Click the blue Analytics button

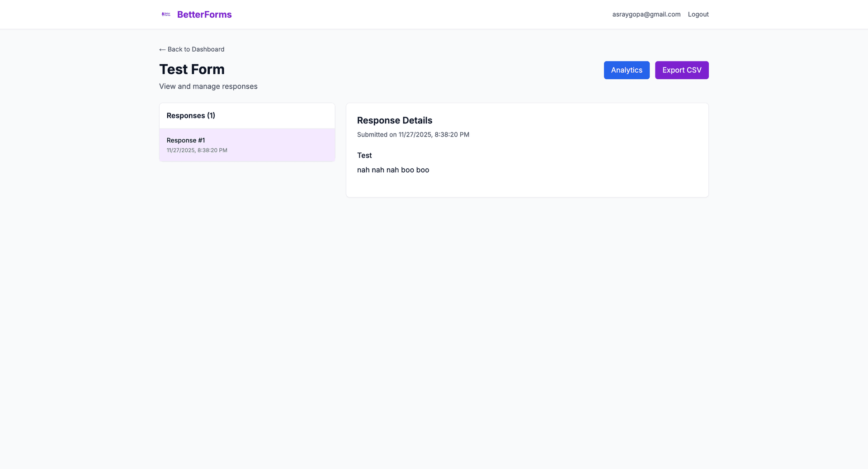(x=626, y=70)
